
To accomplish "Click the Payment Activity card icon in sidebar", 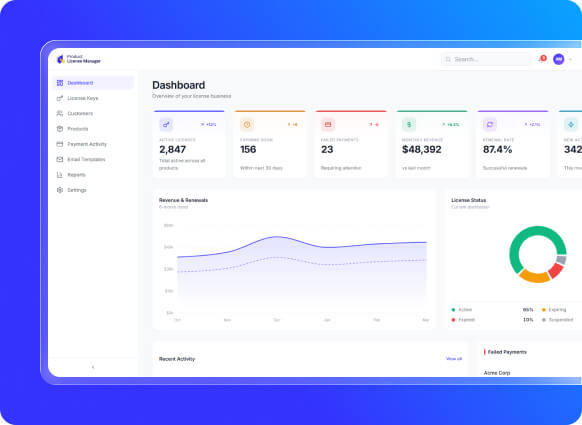I will click(60, 144).
